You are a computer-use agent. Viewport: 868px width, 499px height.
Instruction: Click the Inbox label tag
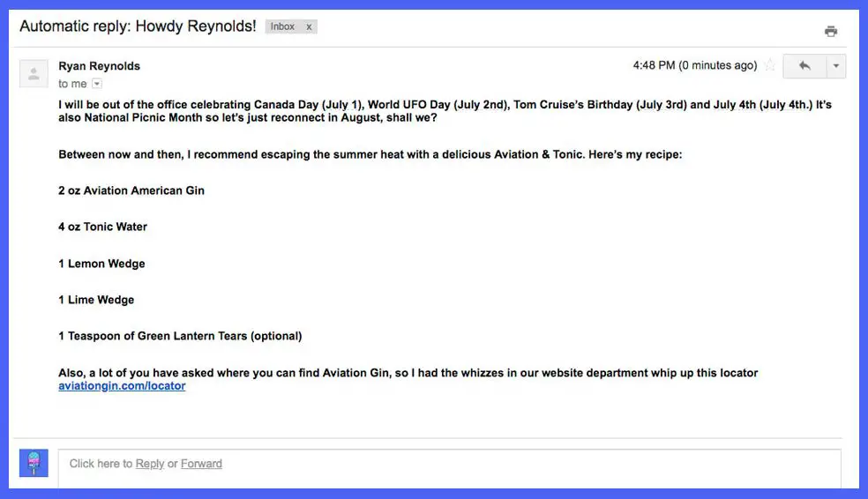(x=282, y=26)
